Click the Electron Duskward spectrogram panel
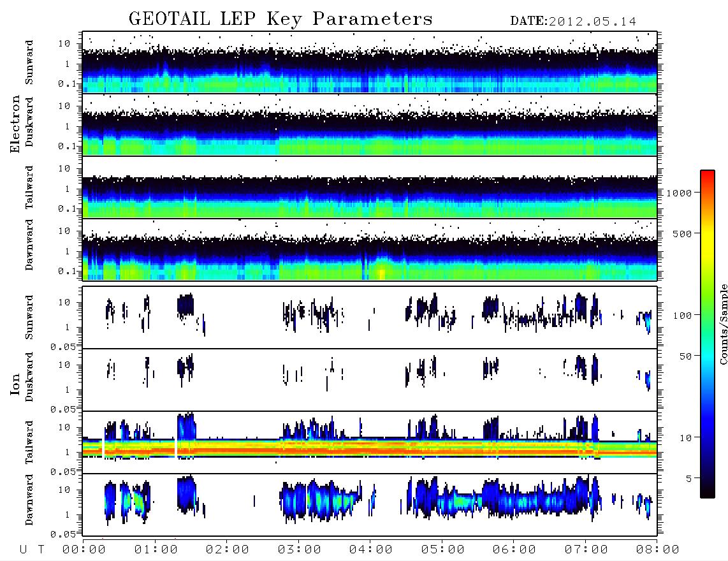This screenshot has height=561, width=728. pyautogui.click(x=370, y=124)
